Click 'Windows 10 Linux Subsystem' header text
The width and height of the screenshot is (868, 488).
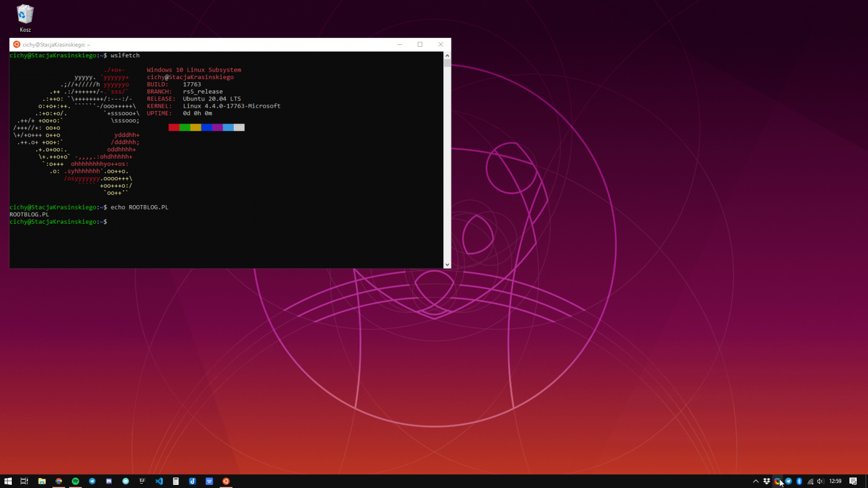tap(194, 70)
